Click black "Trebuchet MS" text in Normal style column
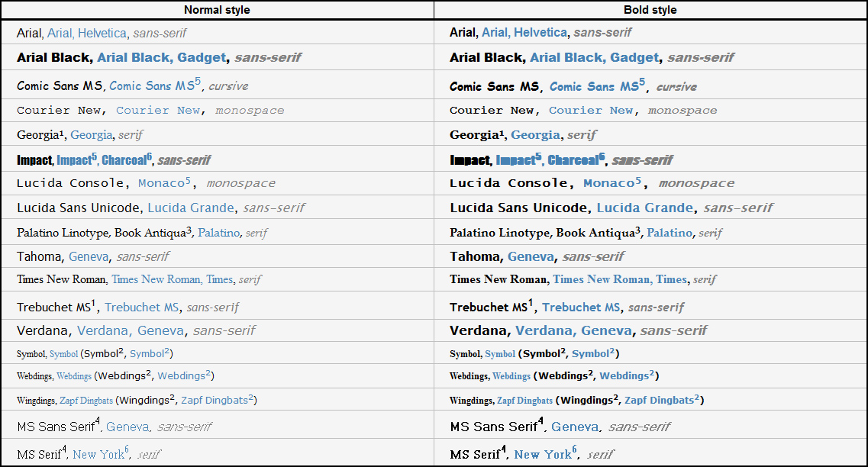 tap(53, 308)
